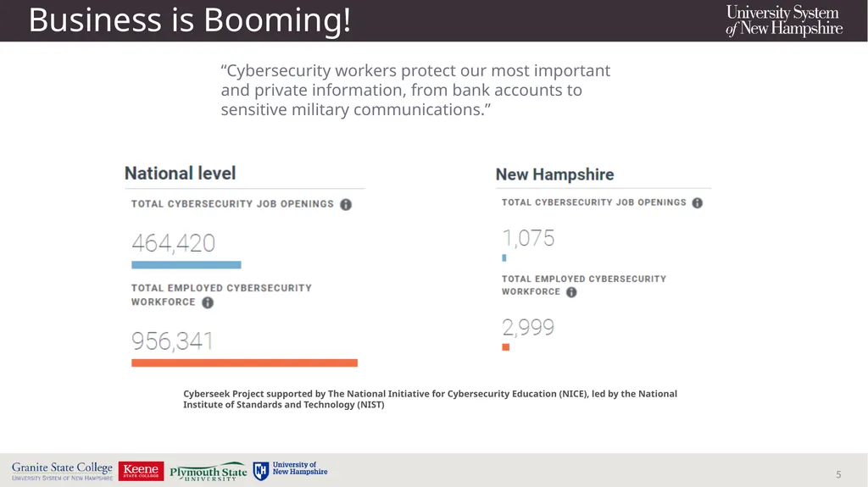Click the small blue New Hampshire bar
This screenshot has width=868, height=487.
point(504,257)
